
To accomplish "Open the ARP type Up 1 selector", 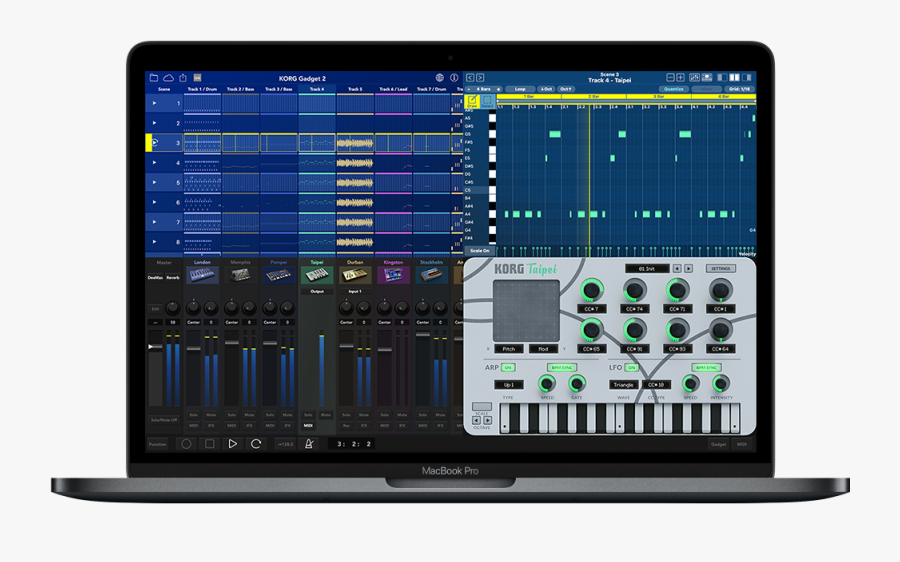I will (x=509, y=385).
